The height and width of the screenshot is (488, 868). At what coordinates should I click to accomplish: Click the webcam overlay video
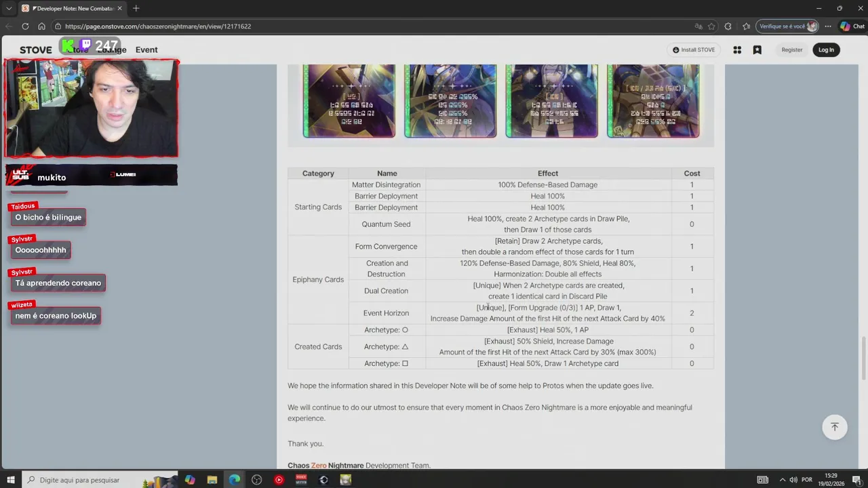point(92,108)
